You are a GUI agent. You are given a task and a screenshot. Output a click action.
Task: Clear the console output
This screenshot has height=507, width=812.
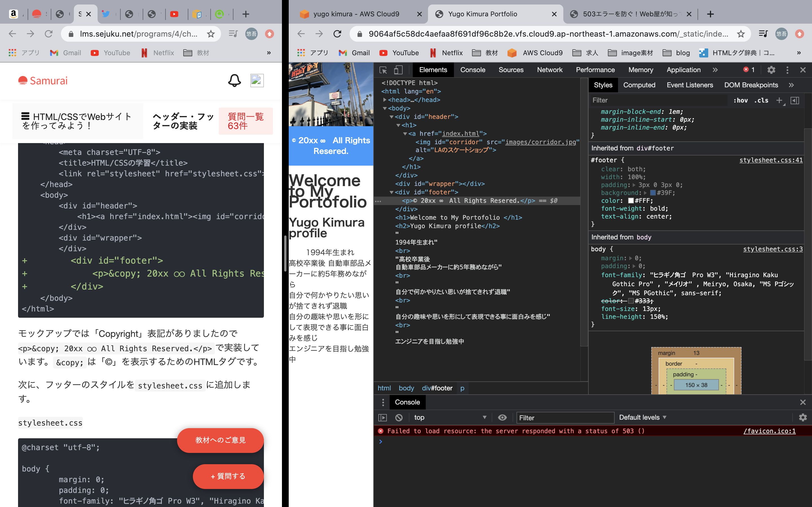[399, 417]
